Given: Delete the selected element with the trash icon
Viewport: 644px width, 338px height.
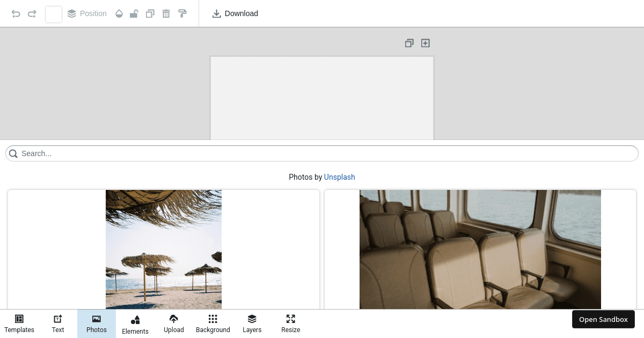Looking at the screenshot, I should pyautogui.click(x=166, y=13).
